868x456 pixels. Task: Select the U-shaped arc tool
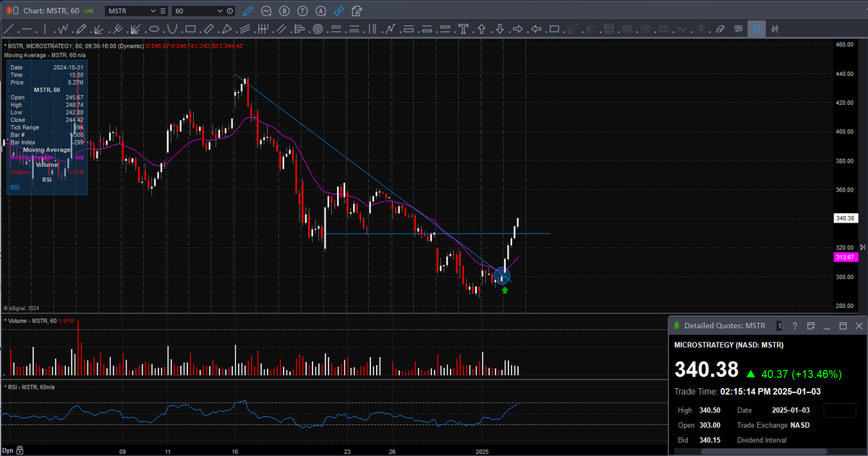click(x=172, y=29)
